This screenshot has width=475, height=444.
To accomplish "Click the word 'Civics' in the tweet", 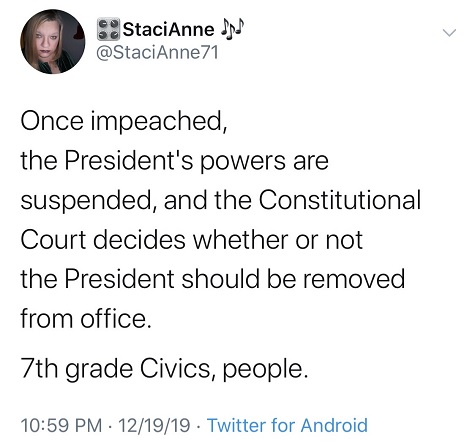I will point(179,369).
